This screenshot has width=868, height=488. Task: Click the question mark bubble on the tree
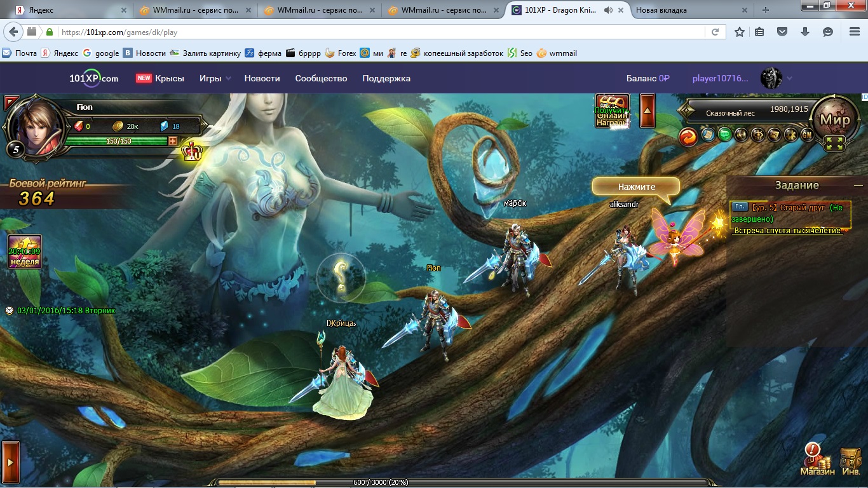click(341, 277)
